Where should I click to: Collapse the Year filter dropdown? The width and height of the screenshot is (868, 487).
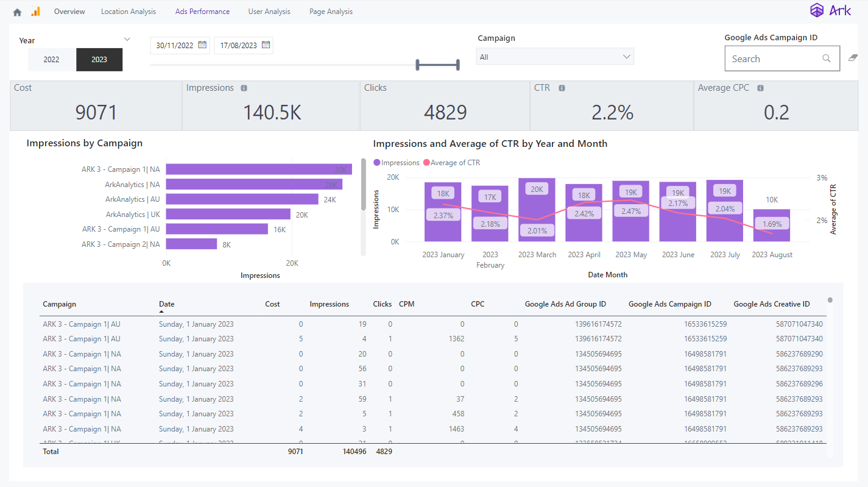[127, 38]
